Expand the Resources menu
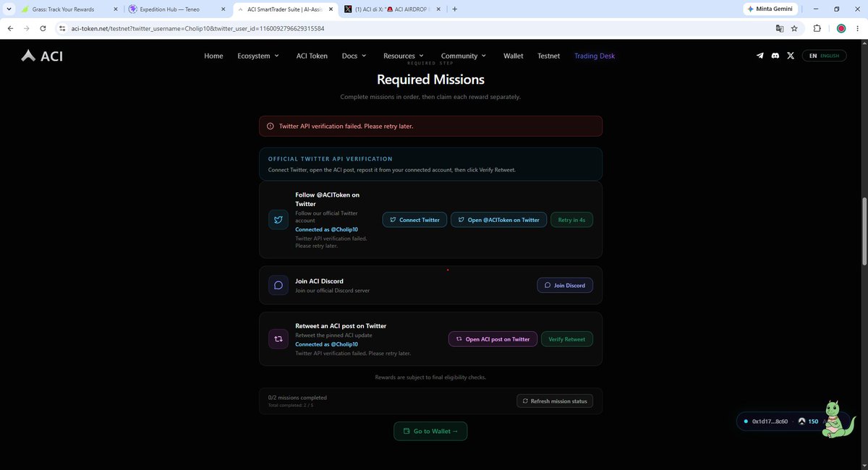 (404, 56)
